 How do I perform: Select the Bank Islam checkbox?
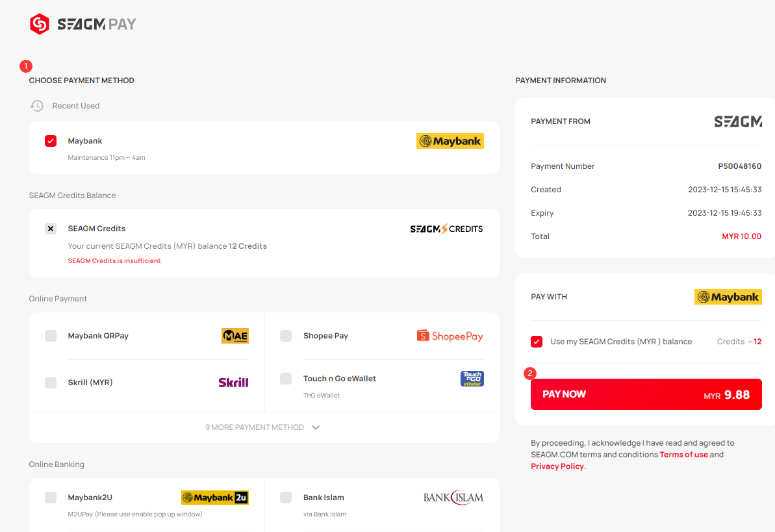tap(286, 498)
